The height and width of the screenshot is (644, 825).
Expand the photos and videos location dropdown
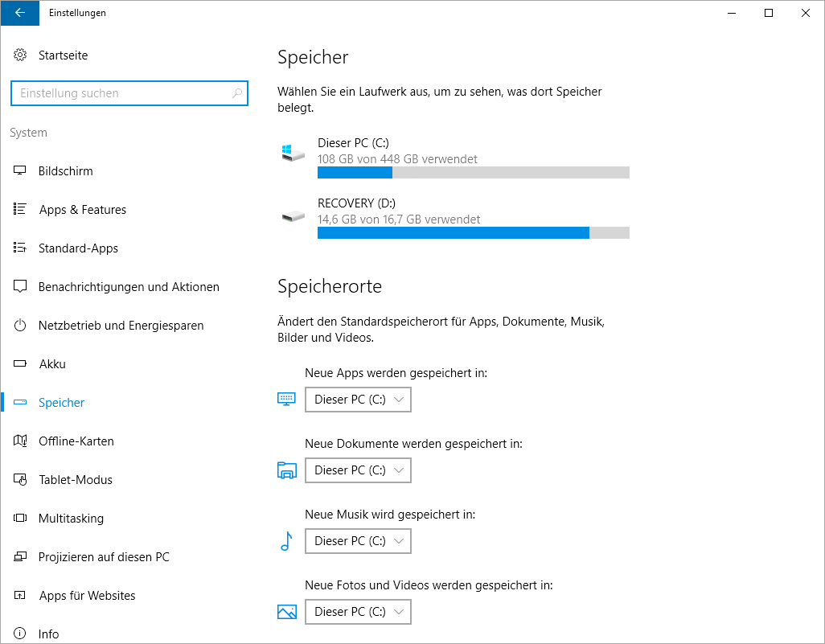point(358,612)
